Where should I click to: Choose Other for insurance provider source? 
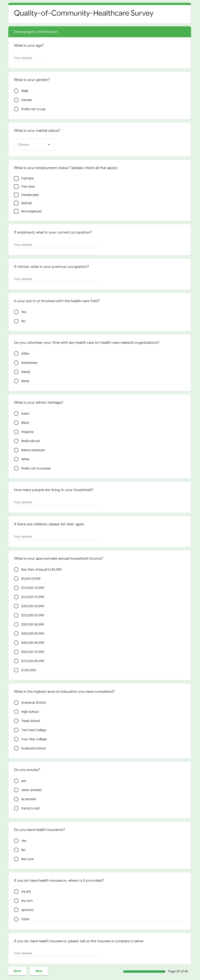tap(16, 919)
